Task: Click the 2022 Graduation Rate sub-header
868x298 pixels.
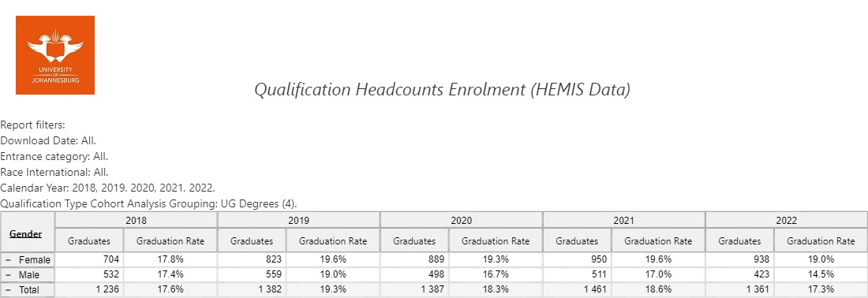Action: pos(821,241)
